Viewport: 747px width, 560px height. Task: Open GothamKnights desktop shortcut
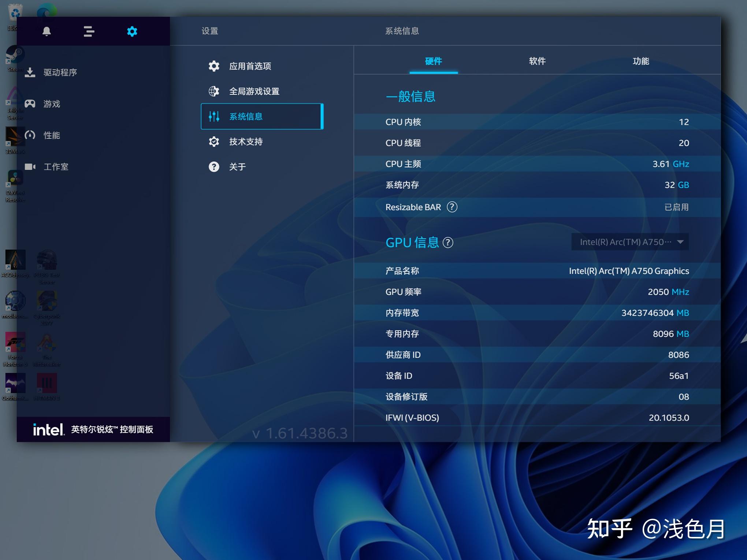coord(15,387)
